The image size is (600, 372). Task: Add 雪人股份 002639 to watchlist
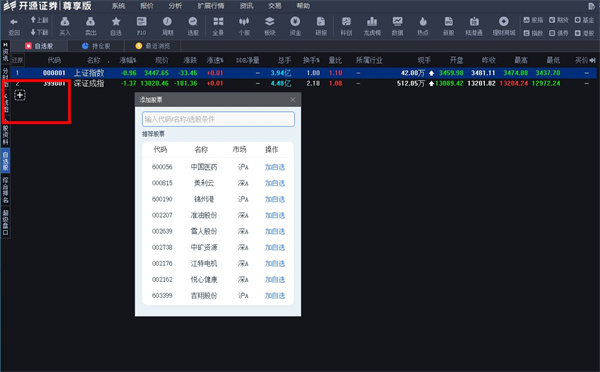coord(275,231)
